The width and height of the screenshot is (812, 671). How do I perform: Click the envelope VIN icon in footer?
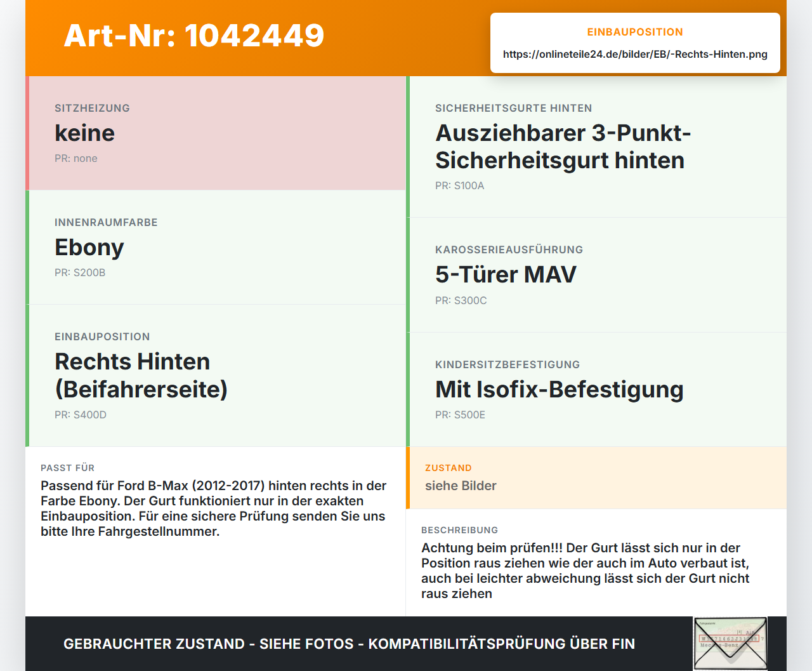click(730, 643)
